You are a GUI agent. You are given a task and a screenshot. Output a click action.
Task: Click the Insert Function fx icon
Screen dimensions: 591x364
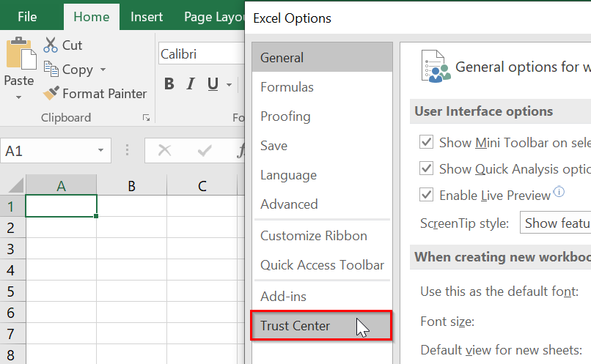point(241,151)
